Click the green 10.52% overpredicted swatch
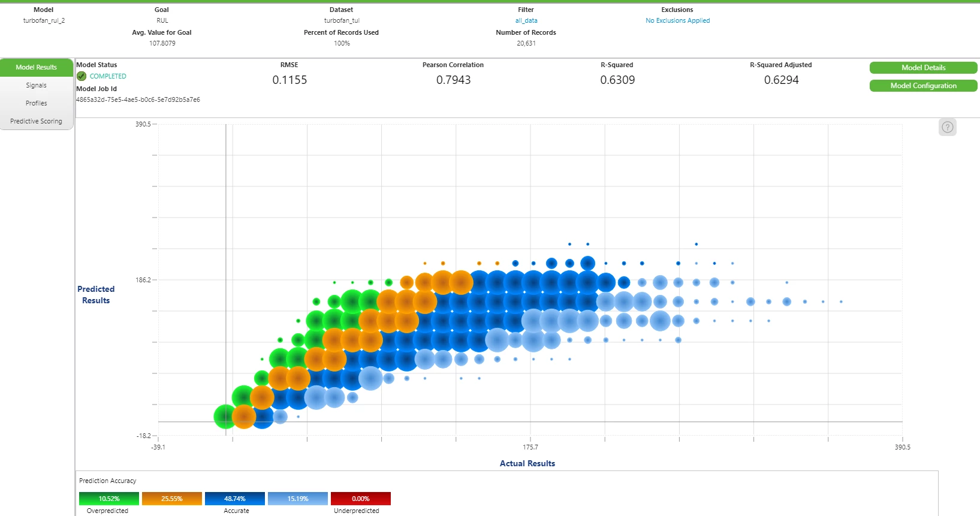The width and height of the screenshot is (980, 516). pyautogui.click(x=109, y=499)
